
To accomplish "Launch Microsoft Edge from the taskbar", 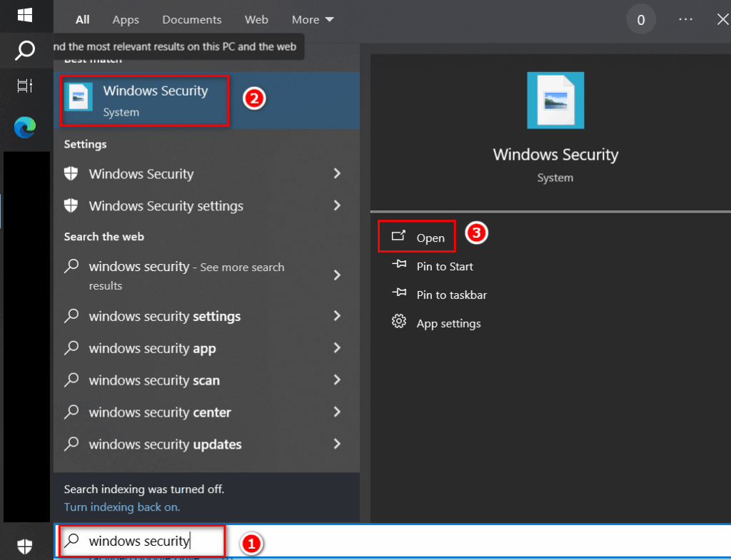I will coord(25,127).
